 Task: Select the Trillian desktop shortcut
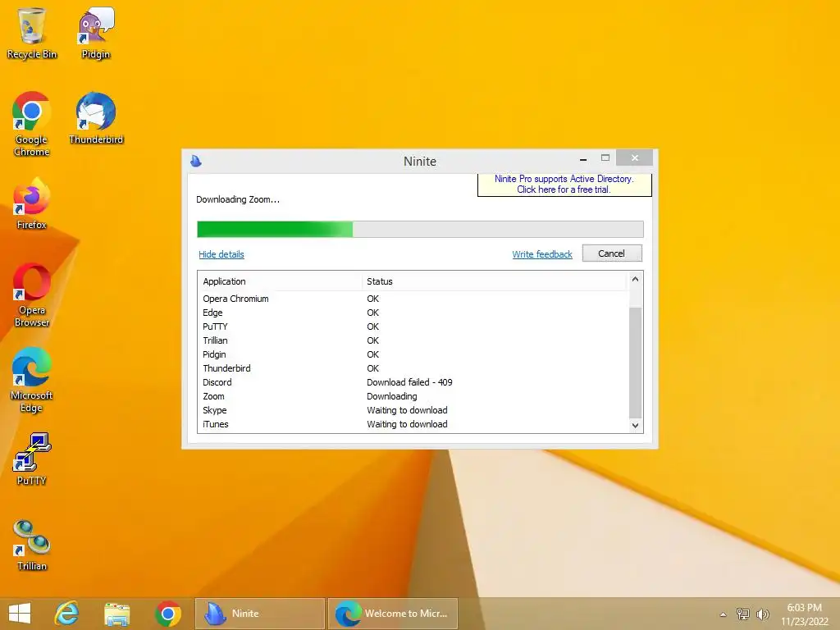32,545
